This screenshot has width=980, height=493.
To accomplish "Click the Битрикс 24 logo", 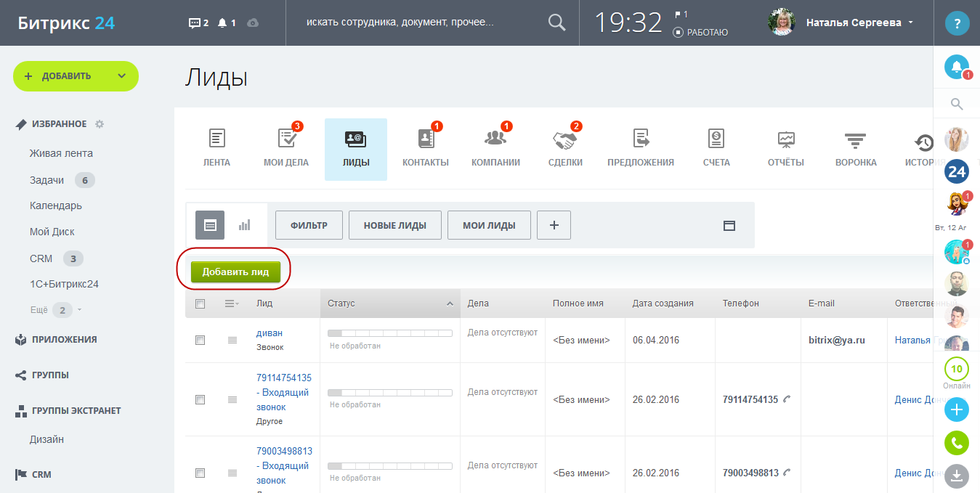I will pos(66,23).
